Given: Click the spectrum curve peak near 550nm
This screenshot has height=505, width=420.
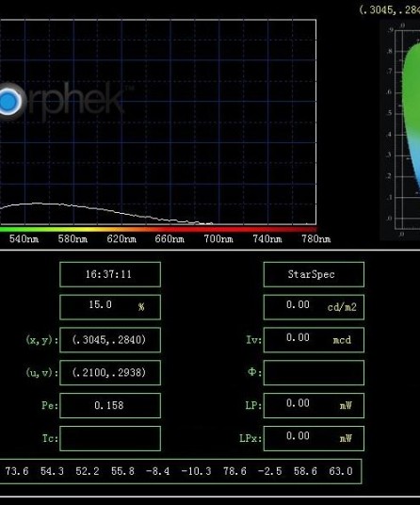Looking at the screenshot, I should tap(37, 204).
